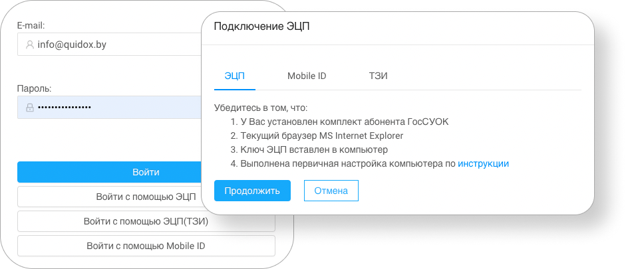
Task: Click the E-mail: field label
Action: tap(31, 25)
